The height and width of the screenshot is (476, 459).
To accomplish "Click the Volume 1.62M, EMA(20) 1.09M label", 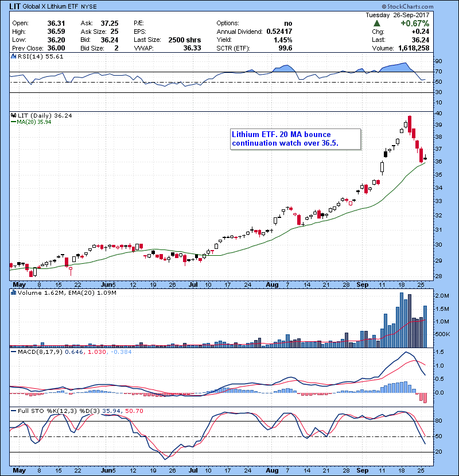I will click(x=67, y=293).
